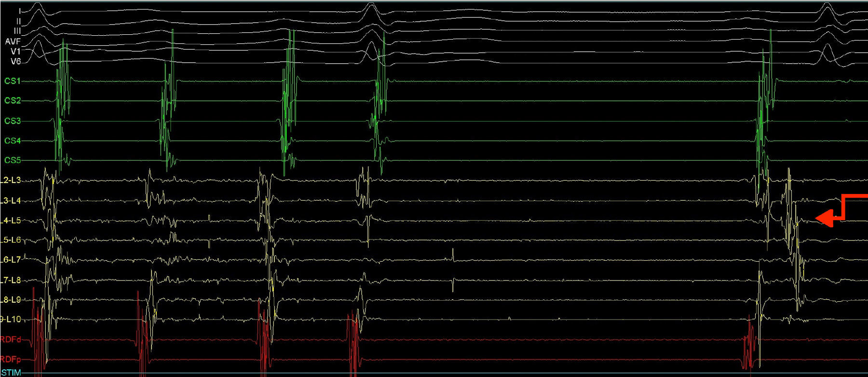This screenshot has width=868, height=377.
Task: Click the CS4 channel label
Action: point(13,140)
